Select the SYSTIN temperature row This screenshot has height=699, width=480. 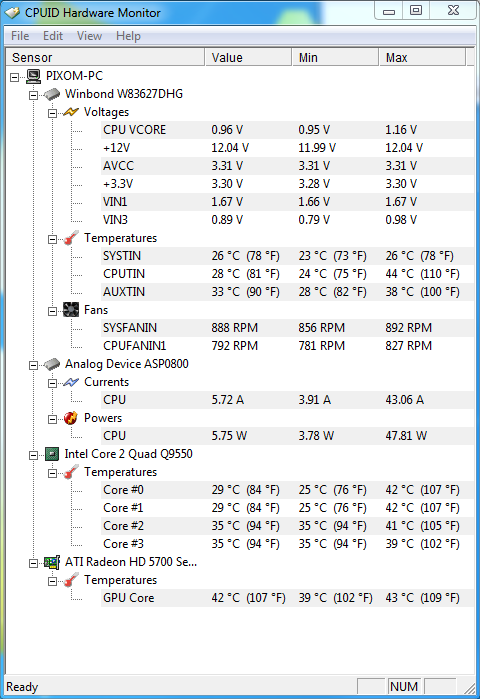point(287,256)
